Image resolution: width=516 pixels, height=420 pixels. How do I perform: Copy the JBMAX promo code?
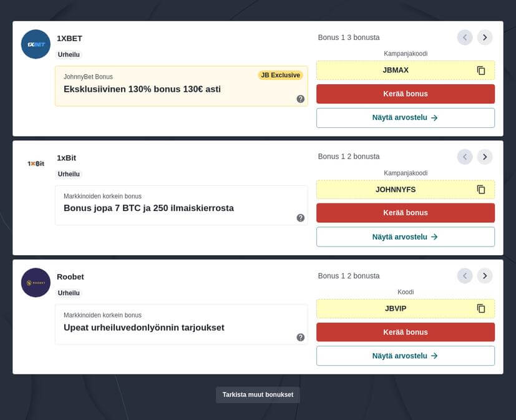pyautogui.click(x=481, y=71)
